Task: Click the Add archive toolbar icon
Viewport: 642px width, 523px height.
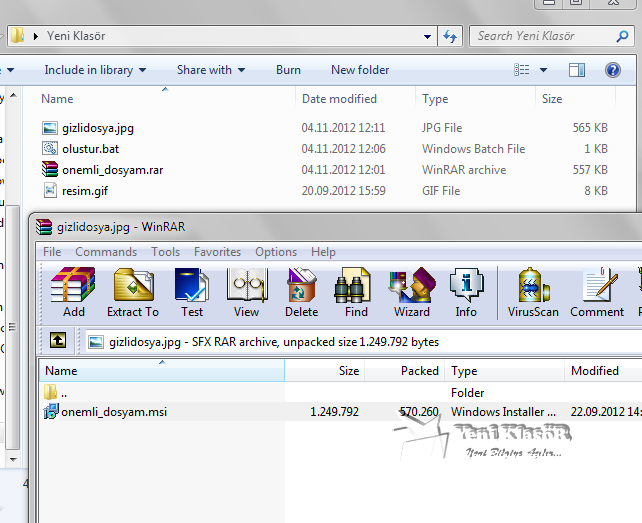Action: 73,292
